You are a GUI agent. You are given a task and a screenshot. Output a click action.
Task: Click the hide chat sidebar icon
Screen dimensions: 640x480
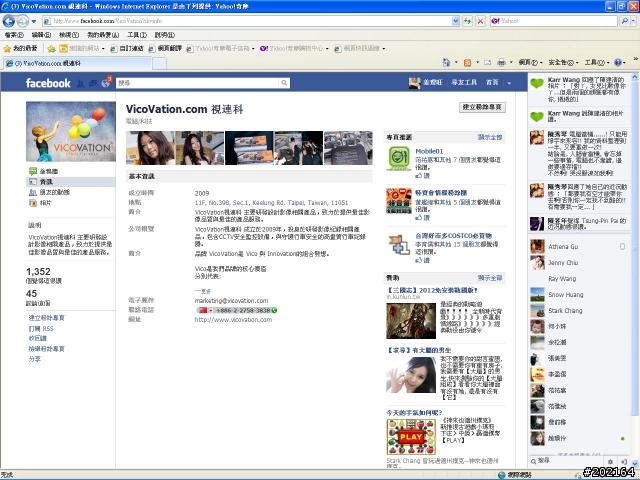click(624, 462)
